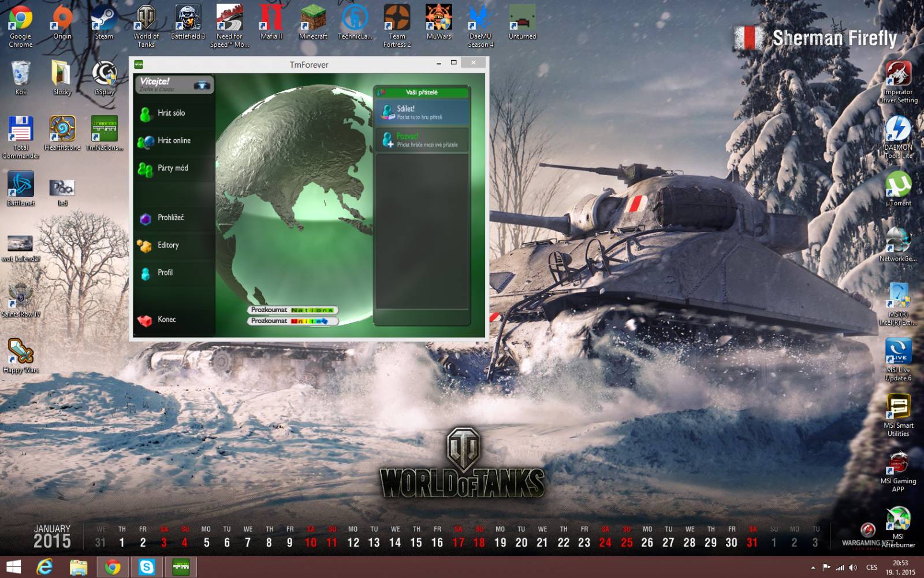
Task: Open Hrát online menu entry
Action: [174, 141]
